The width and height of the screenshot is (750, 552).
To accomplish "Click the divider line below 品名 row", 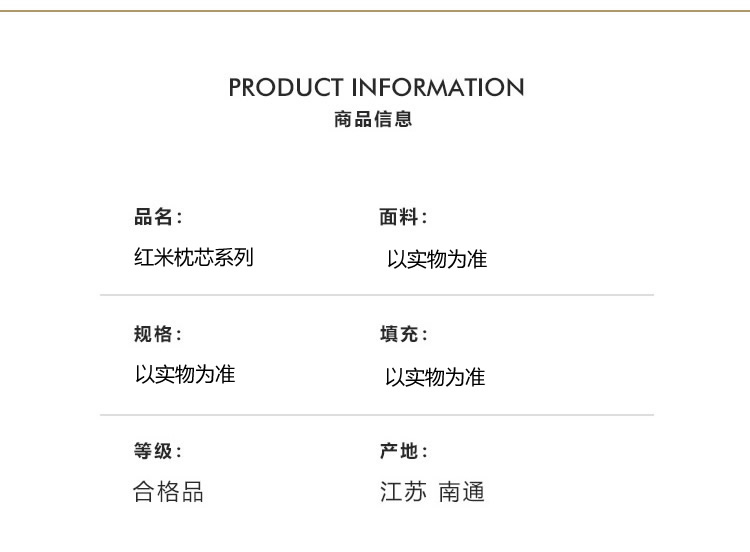I will 377,295.
